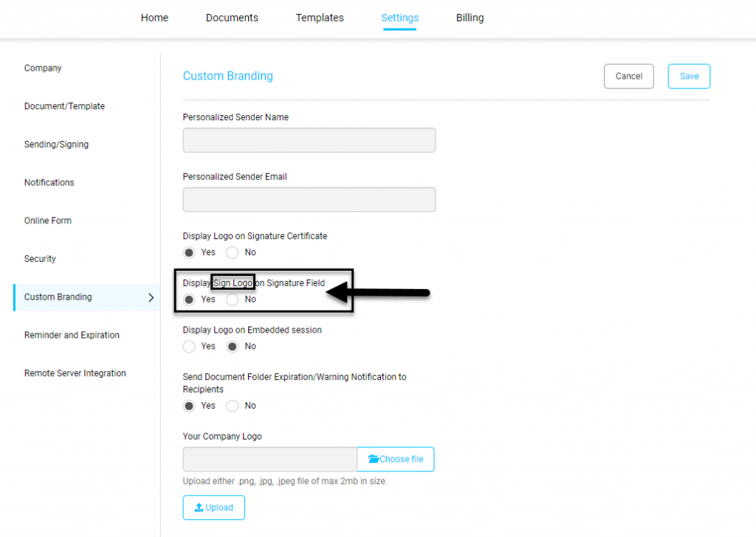Screen dimensions: 756x537
Task: Set Logo on Embedded session to Yes
Action: click(189, 346)
